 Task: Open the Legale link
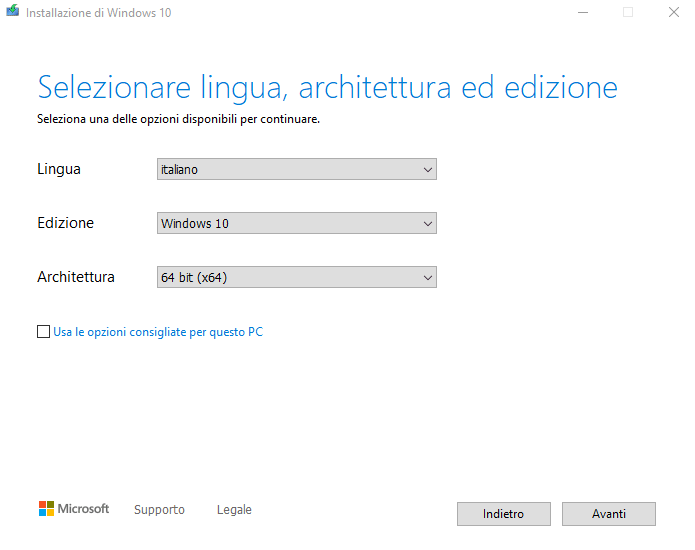pos(234,510)
